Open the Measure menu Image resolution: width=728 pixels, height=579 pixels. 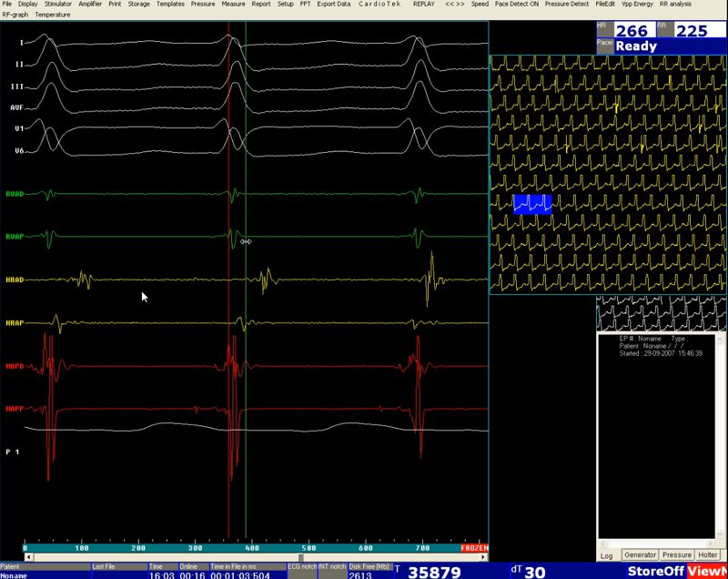coord(233,4)
